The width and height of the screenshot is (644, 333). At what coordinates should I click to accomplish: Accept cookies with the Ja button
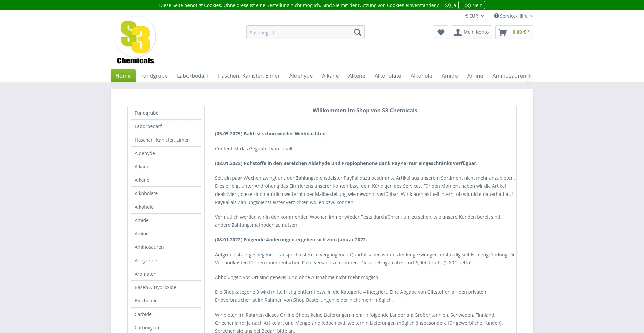click(x=450, y=5)
